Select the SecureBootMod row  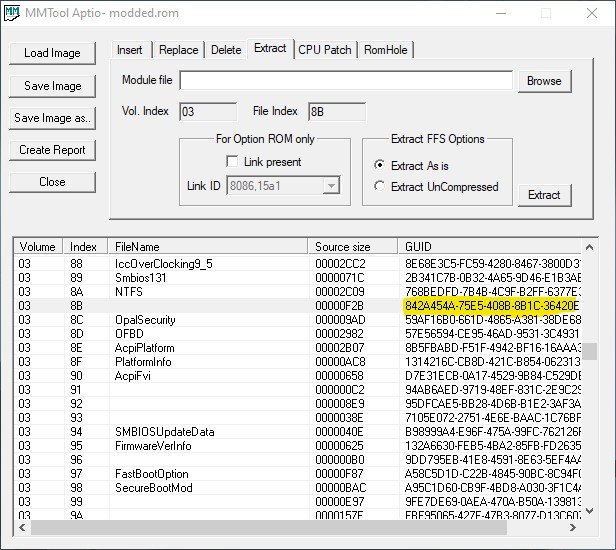click(298, 488)
